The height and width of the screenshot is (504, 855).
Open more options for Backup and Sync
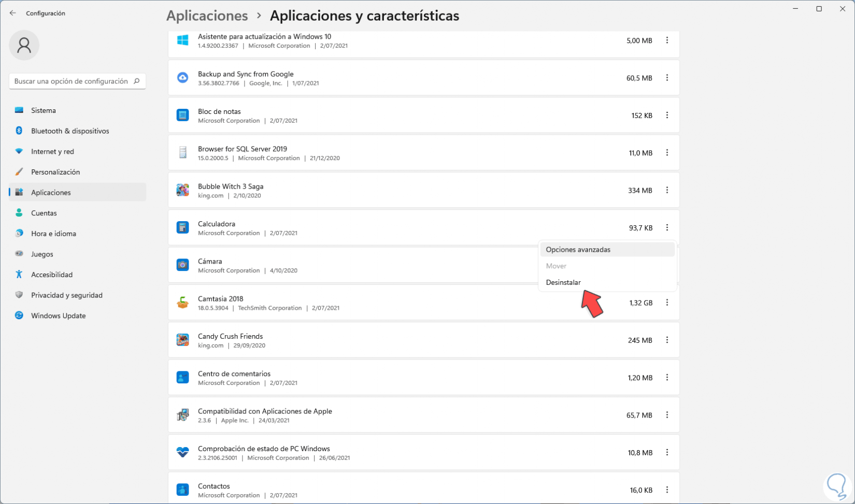click(x=667, y=78)
